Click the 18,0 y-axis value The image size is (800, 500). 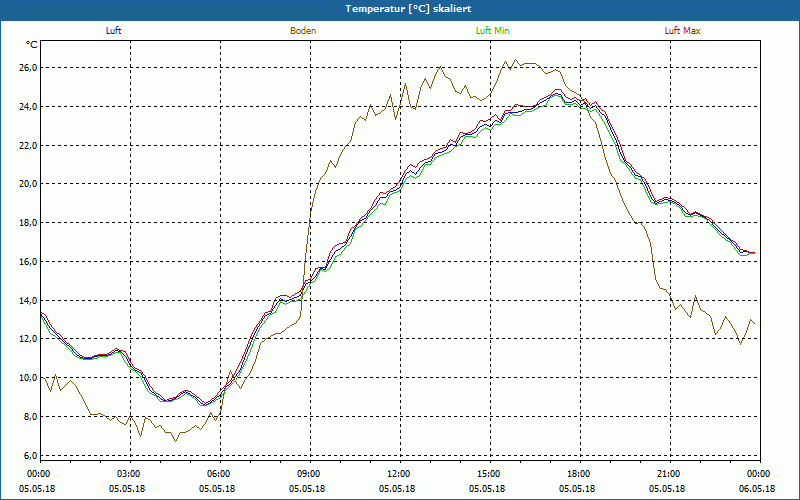(28, 222)
